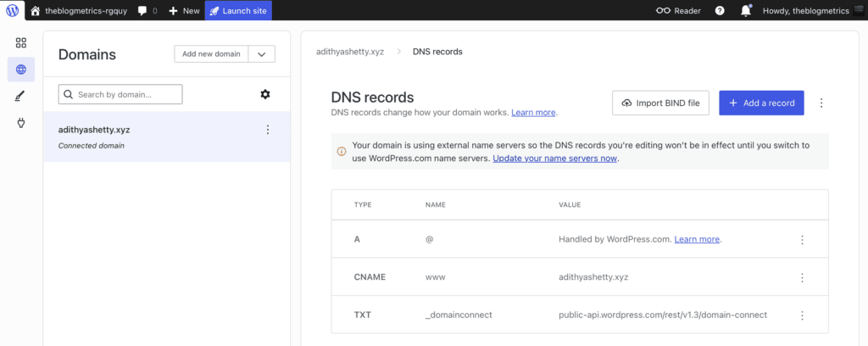Click the DNS records breadcrumb
The image size is (868, 346).
click(x=437, y=52)
